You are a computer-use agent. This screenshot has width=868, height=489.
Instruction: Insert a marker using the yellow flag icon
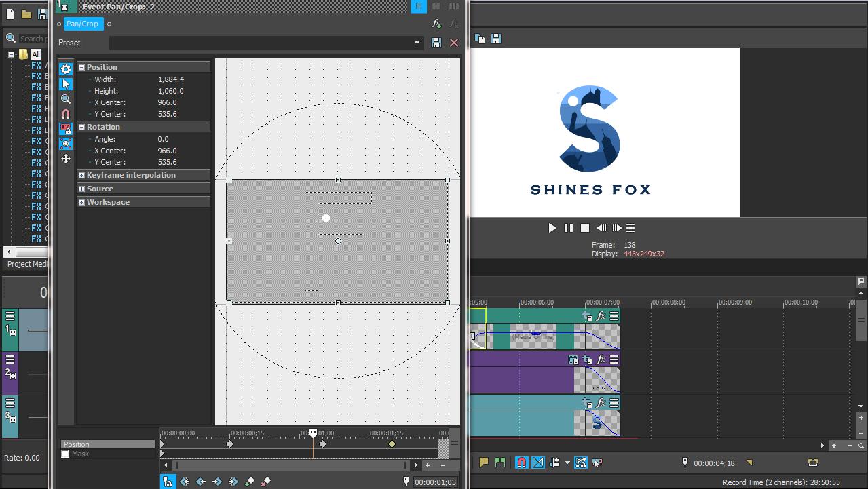point(485,462)
